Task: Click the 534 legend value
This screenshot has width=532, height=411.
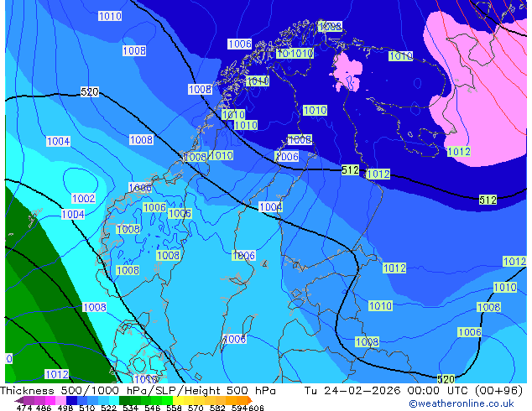Action: click(x=131, y=408)
